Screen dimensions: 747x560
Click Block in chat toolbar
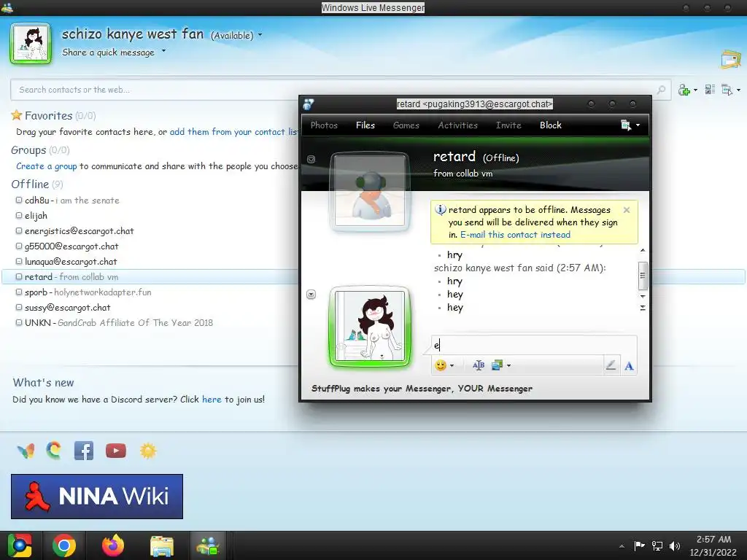(551, 125)
